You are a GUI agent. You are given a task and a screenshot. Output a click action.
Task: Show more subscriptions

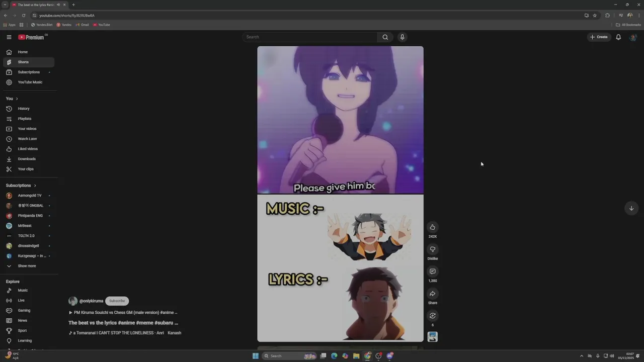click(x=29, y=266)
